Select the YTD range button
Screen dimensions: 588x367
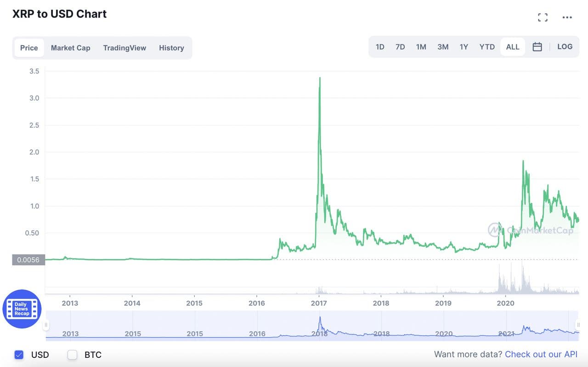click(x=487, y=47)
